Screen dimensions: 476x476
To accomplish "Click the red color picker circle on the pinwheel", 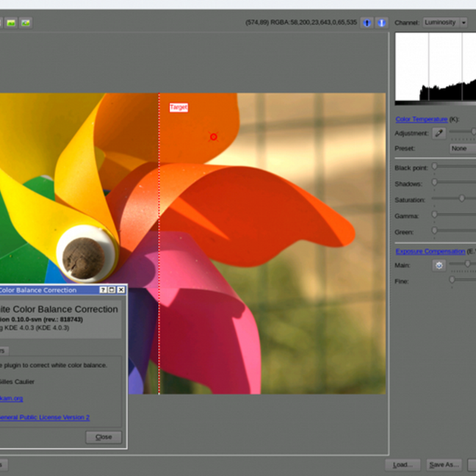I will point(214,137).
